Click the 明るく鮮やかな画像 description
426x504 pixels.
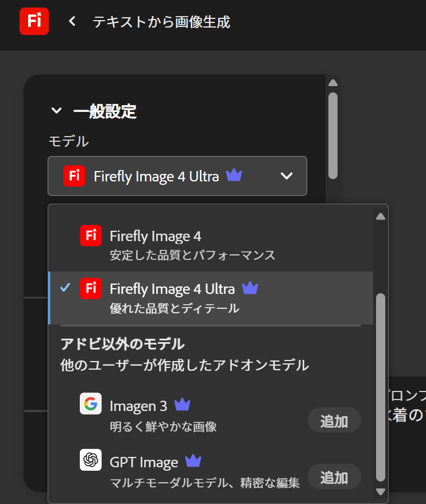(163, 427)
